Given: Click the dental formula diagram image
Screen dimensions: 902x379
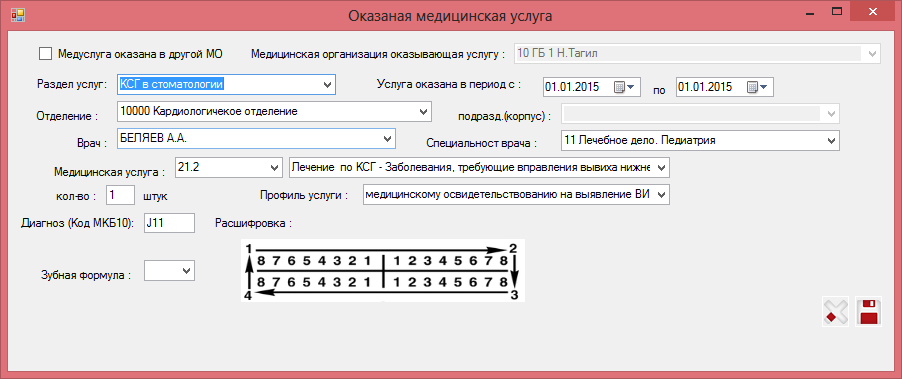Looking at the screenshot, I should pyautogui.click(x=383, y=270).
